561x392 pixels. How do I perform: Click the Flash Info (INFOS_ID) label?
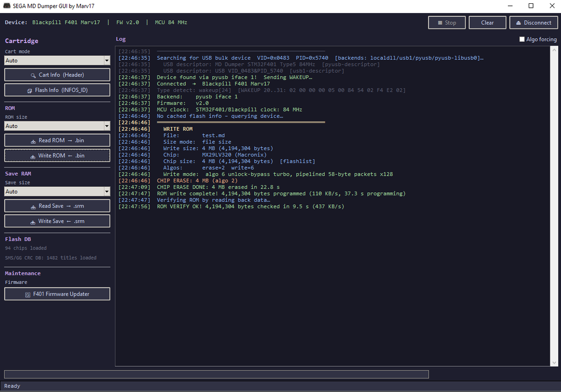(x=61, y=90)
